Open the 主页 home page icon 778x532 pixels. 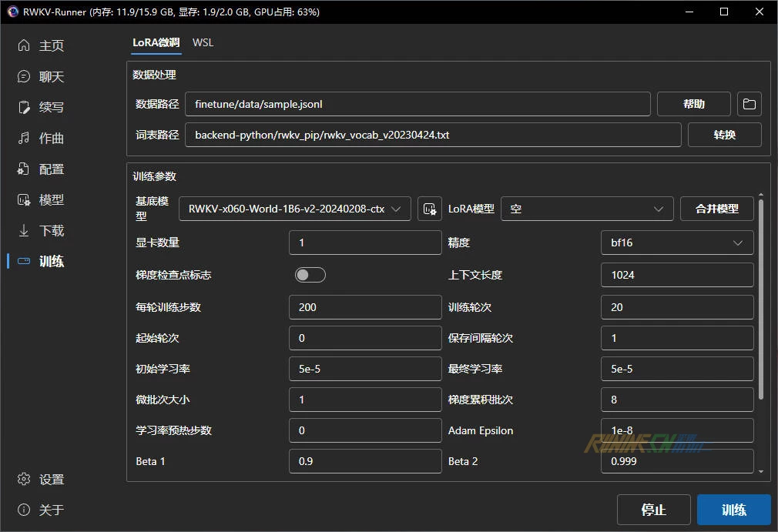click(x=25, y=46)
